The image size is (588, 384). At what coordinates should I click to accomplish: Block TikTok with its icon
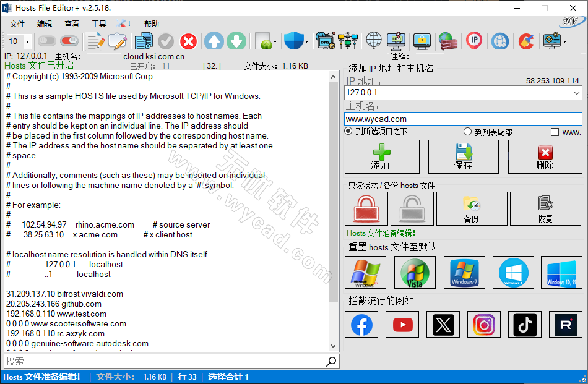[x=525, y=325]
